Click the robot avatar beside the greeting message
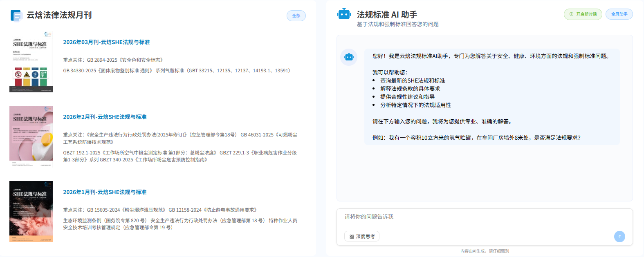This screenshot has height=257, width=644. coord(349,57)
